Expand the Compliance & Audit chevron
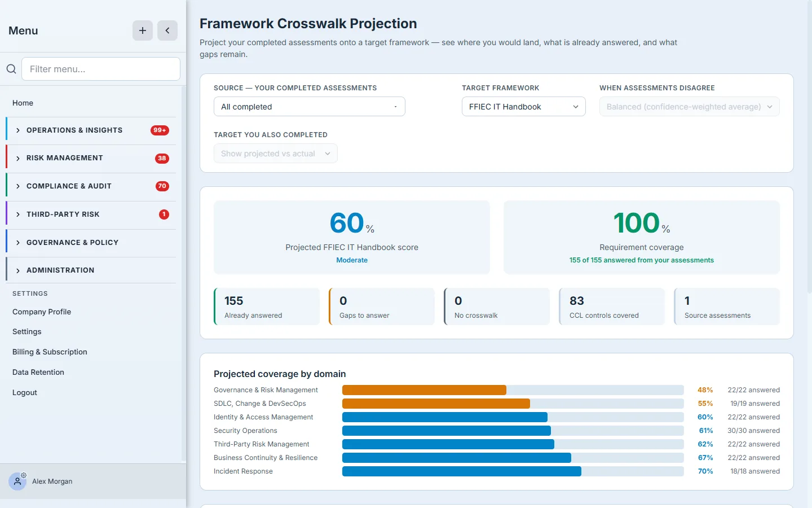The image size is (812, 508). tap(18, 186)
